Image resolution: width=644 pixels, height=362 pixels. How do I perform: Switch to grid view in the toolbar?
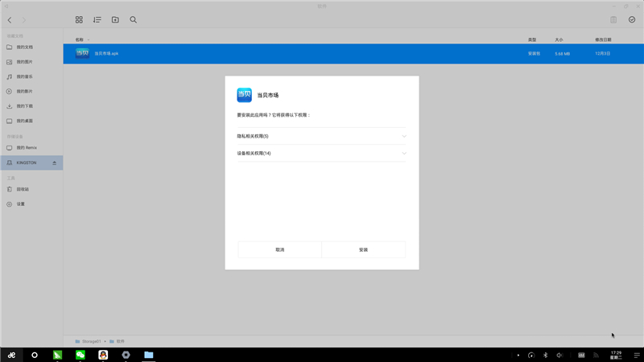[x=79, y=19]
